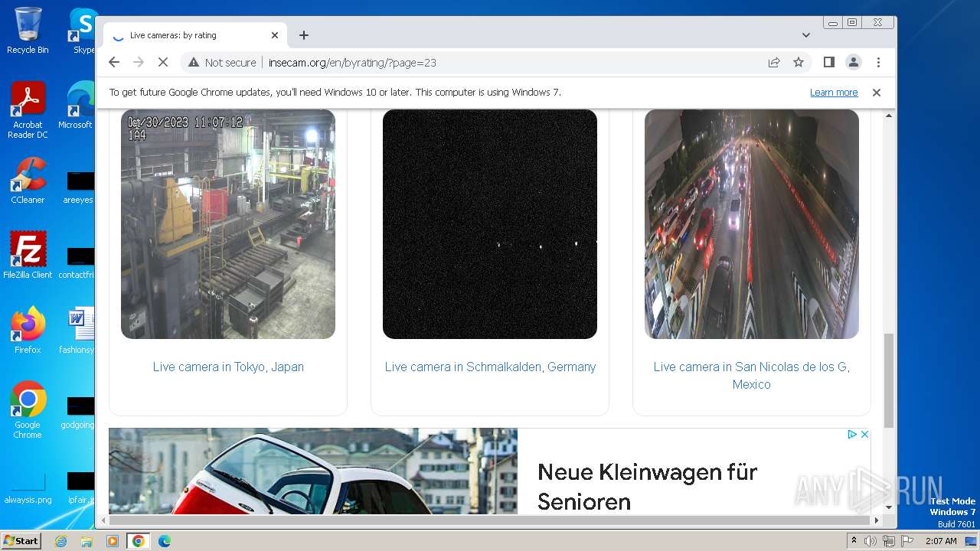Show hidden system tray icons
Viewport: 980px width, 551px height.
point(854,541)
